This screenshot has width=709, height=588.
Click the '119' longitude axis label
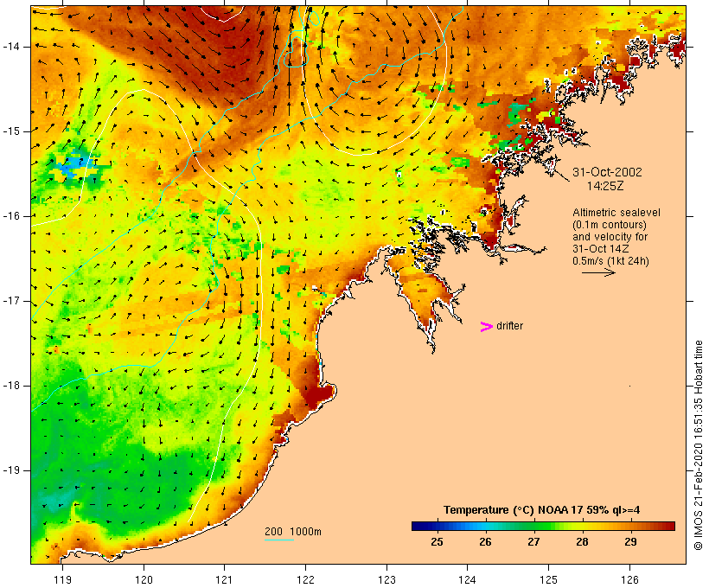[62, 579]
